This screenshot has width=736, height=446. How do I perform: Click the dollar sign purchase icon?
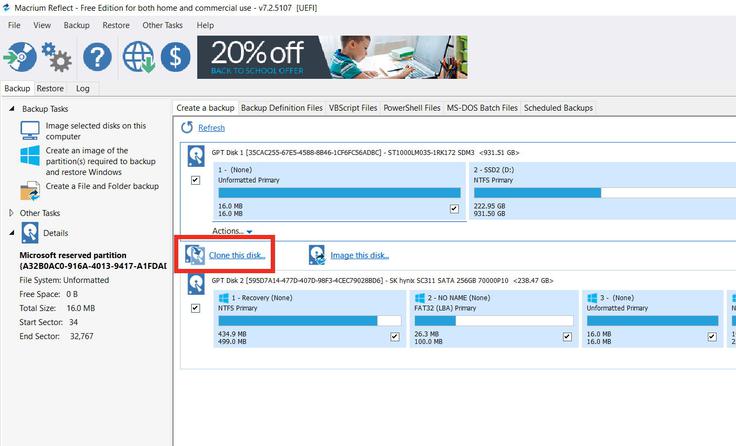(176, 57)
